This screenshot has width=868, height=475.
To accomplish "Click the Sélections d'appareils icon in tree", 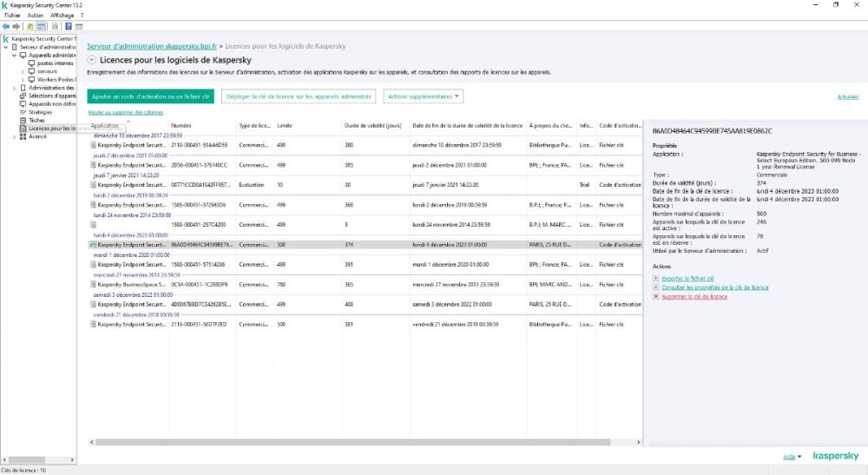I will [23, 96].
